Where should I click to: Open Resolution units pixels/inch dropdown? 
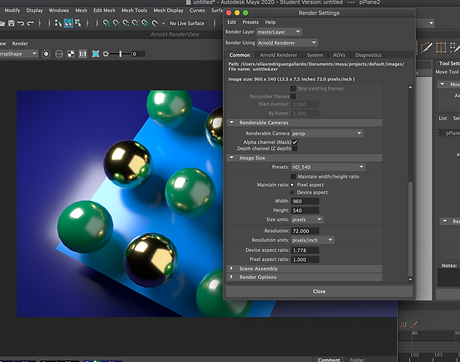(x=313, y=240)
